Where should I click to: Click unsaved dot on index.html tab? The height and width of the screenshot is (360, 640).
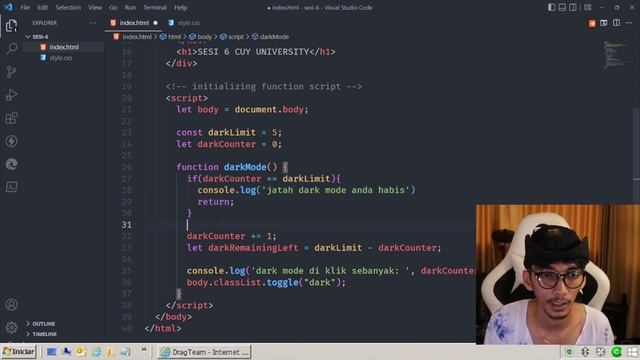[x=156, y=23]
